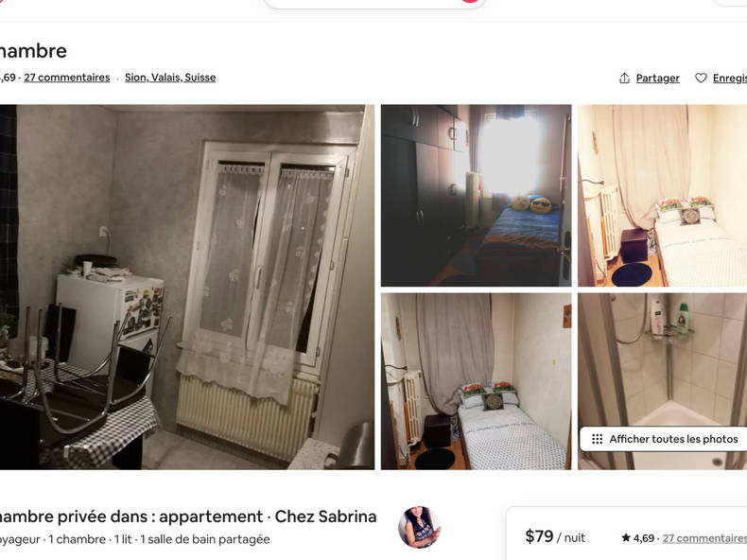Viewport: 747px width, 560px height.
Task: Click Afficher toutes les photos button
Action: 664,439
